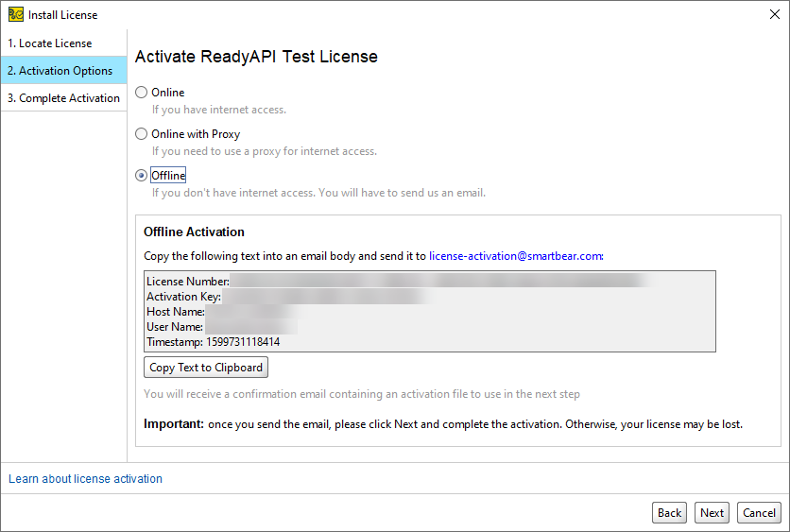790x532 pixels.
Task: Select the Online activation radio button
Action: pos(142,93)
